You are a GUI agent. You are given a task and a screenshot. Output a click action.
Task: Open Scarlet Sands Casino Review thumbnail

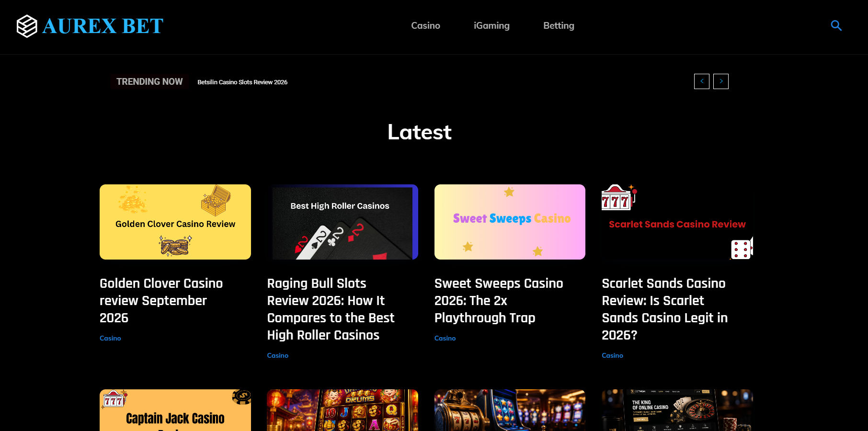[x=677, y=222]
